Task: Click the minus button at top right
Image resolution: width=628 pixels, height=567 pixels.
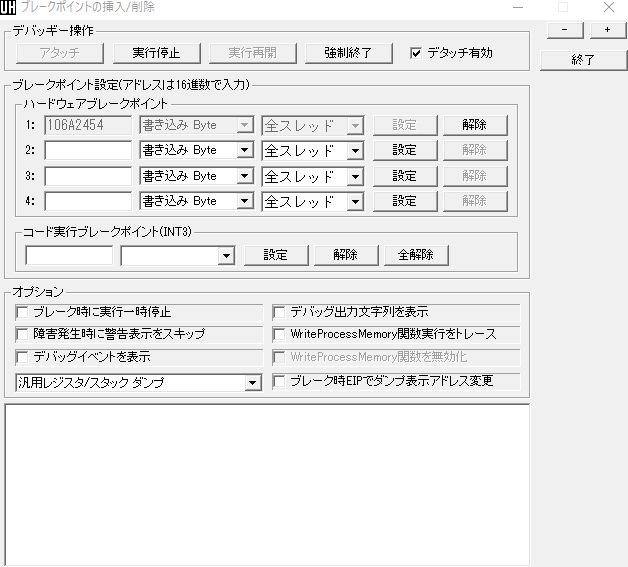Action: [565, 30]
